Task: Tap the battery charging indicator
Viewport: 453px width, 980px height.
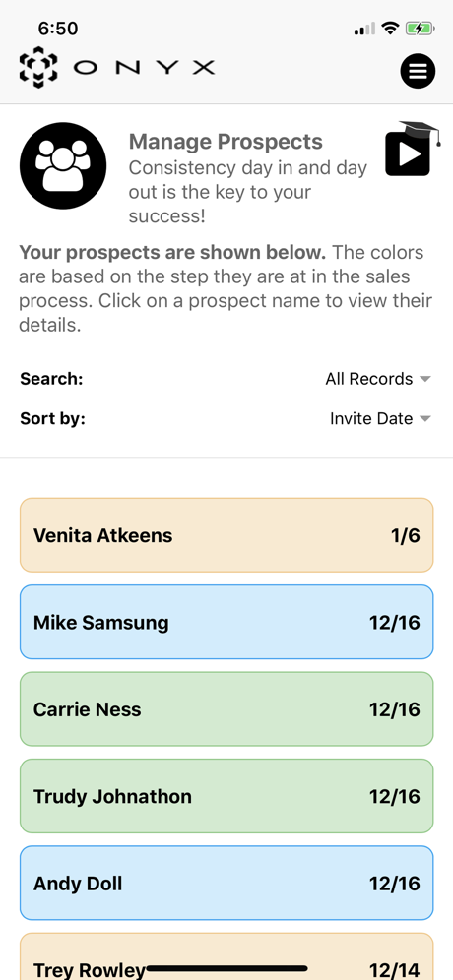Action: click(420, 29)
